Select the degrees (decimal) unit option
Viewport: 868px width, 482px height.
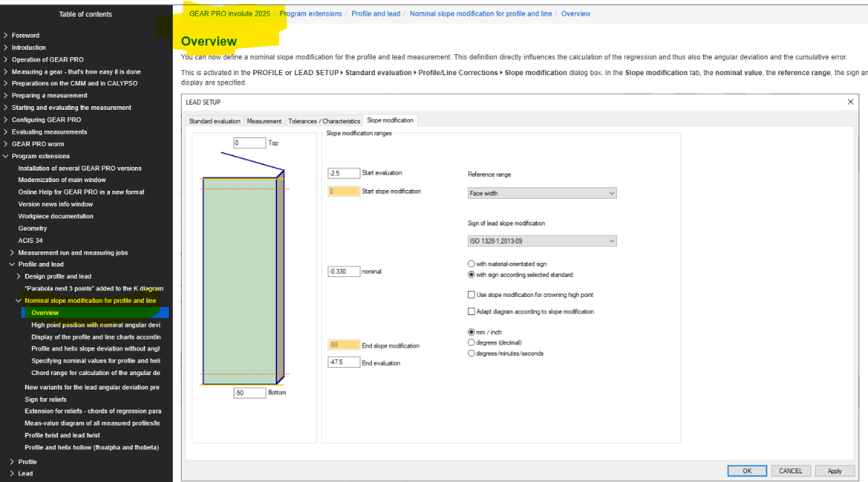pyautogui.click(x=472, y=343)
